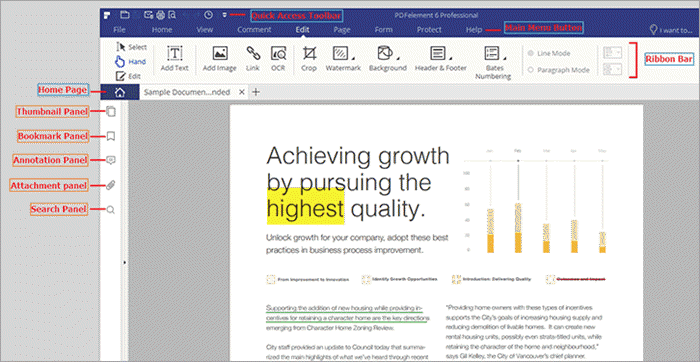The height and width of the screenshot is (362, 700).
Task: Select the Sample Document tab
Action: [x=188, y=92]
